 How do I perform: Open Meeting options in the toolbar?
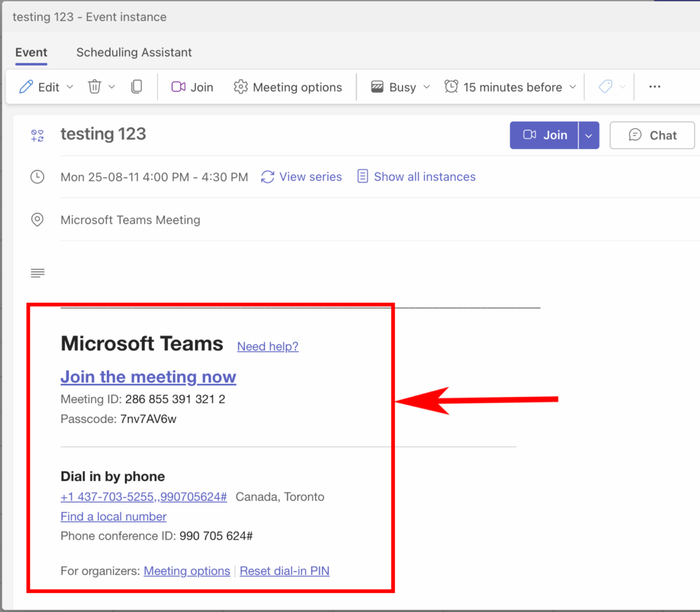coord(288,87)
